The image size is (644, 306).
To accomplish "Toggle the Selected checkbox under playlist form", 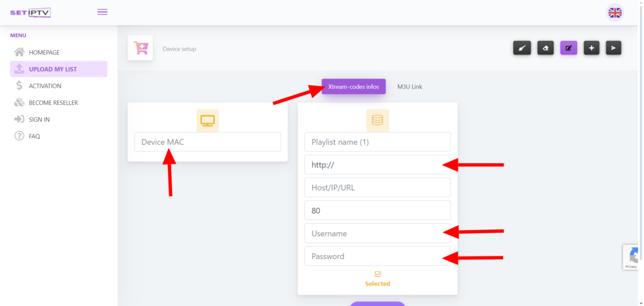I will coord(377,275).
